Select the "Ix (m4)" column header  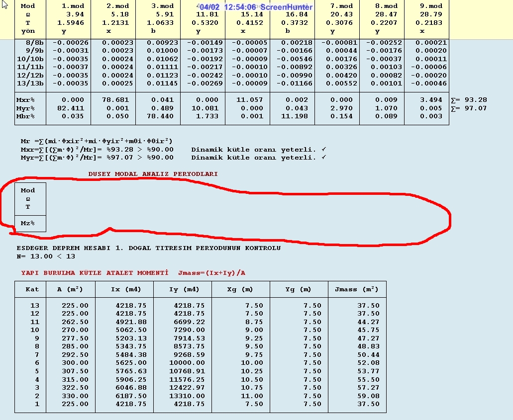[x=125, y=289]
